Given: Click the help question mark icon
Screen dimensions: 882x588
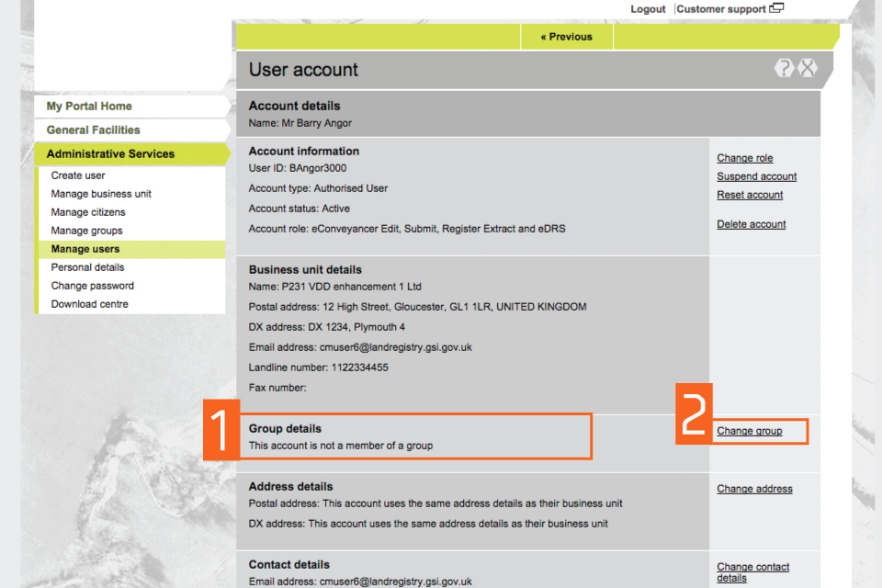Looking at the screenshot, I should click(784, 68).
